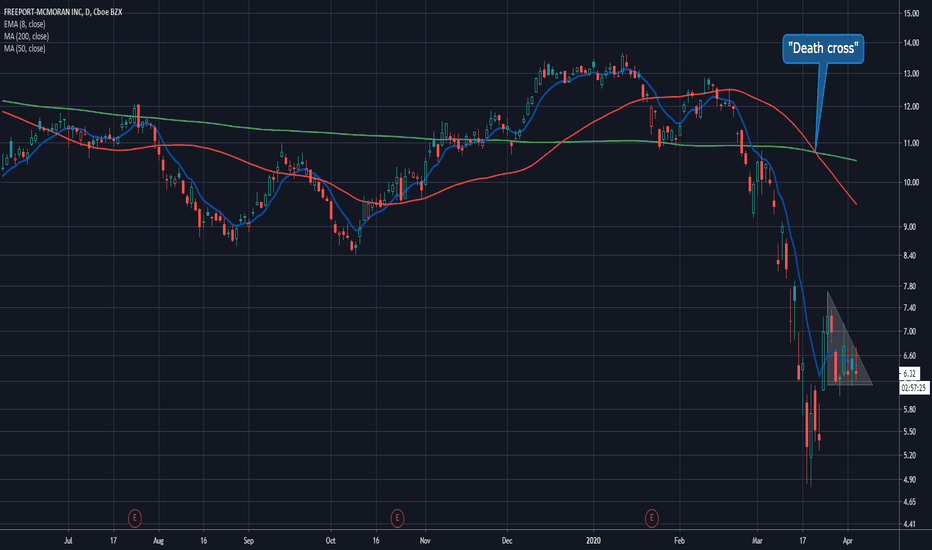Click the 10.00 price axis label

point(911,183)
